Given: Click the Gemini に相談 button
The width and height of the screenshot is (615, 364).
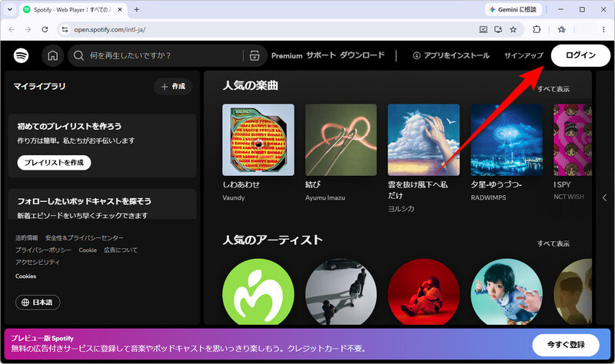Looking at the screenshot, I should click(514, 9).
